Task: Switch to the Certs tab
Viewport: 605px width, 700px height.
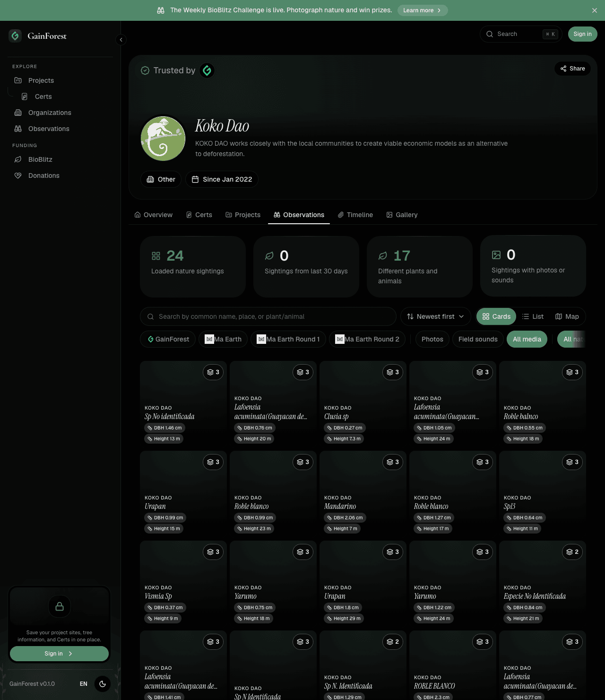Action: (199, 215)
